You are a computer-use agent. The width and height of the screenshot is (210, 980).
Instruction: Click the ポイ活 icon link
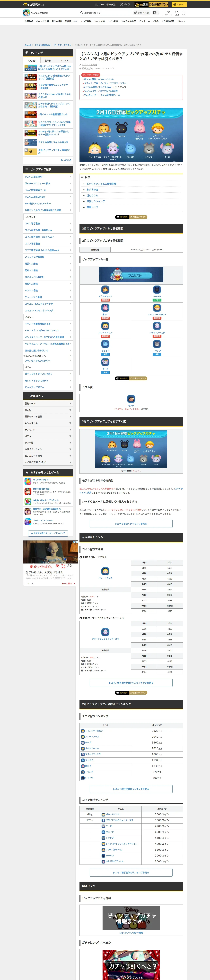[x=125, y=5]
